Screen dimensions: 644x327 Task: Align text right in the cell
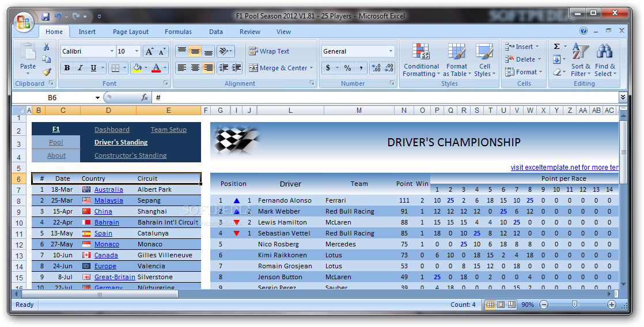[x=208, y=68]
